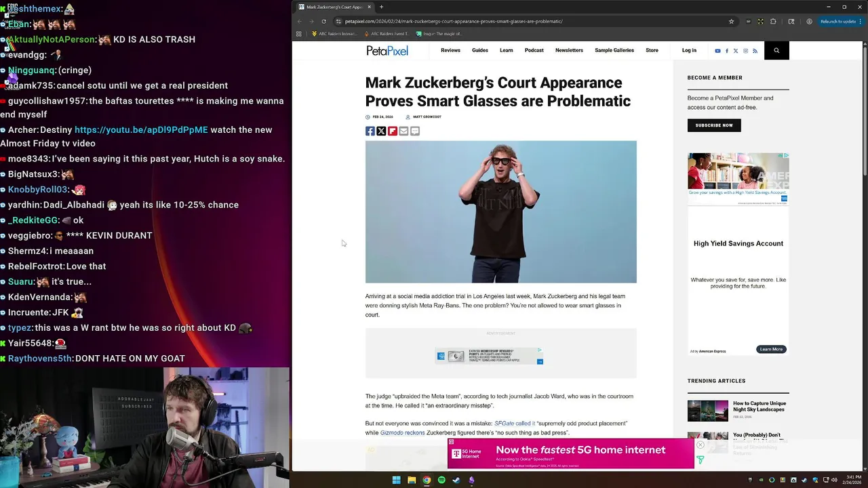This screenshot has width=868, height=488.
Task: Click the T-Mobile 5G home internet banner
Action: point(571,453)
